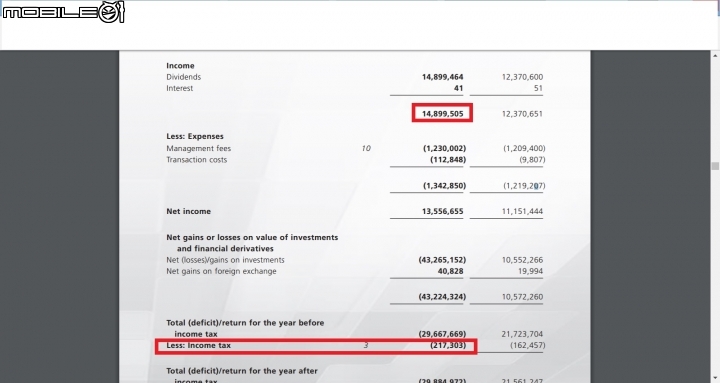
Task: Click the 'Less: Income tax' label
Action: pos(198,345)
